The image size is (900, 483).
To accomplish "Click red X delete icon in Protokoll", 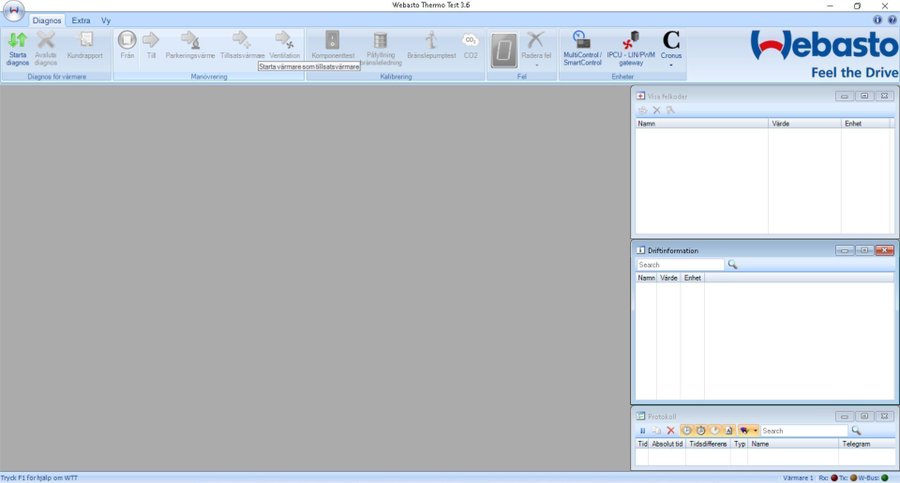I will [x=671, y=430].
